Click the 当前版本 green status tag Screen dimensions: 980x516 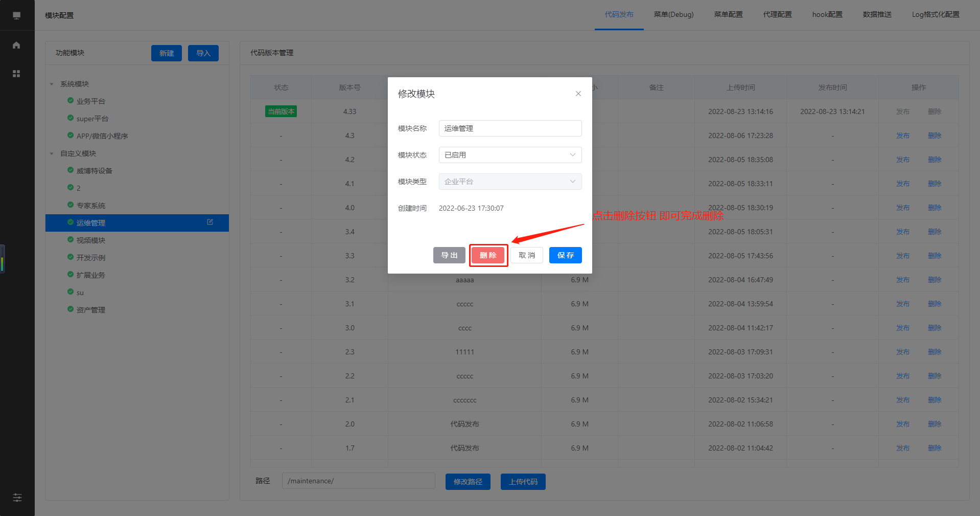[281, 111]
